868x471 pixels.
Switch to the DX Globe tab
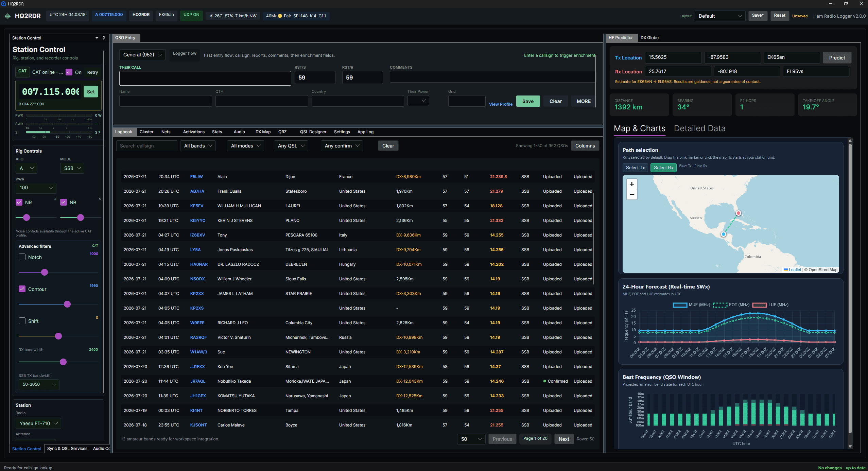point(649,38)
